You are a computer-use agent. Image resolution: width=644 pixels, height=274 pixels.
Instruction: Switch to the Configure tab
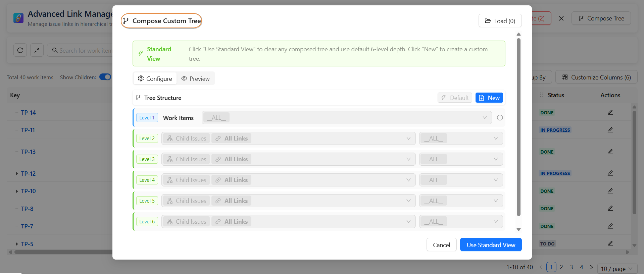pos(155,78)
